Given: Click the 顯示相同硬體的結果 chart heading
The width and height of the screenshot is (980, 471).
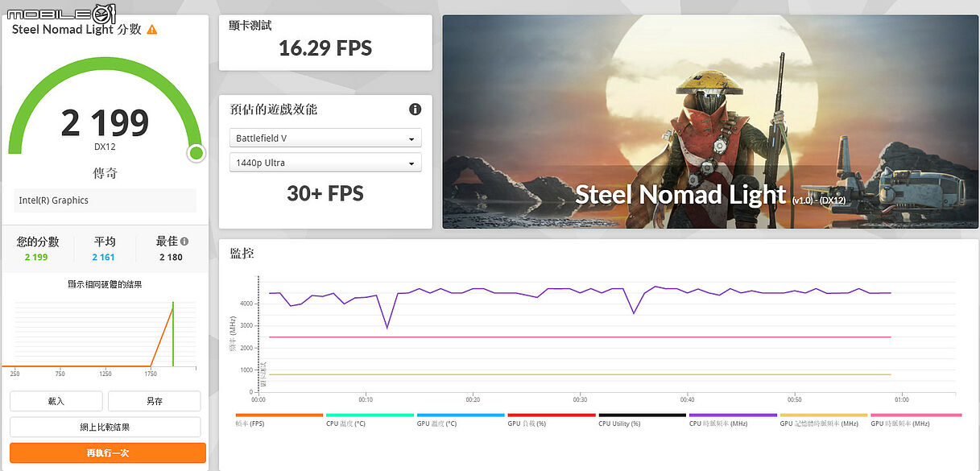Looking at the screenshot, I should click(x=105, y=284).
